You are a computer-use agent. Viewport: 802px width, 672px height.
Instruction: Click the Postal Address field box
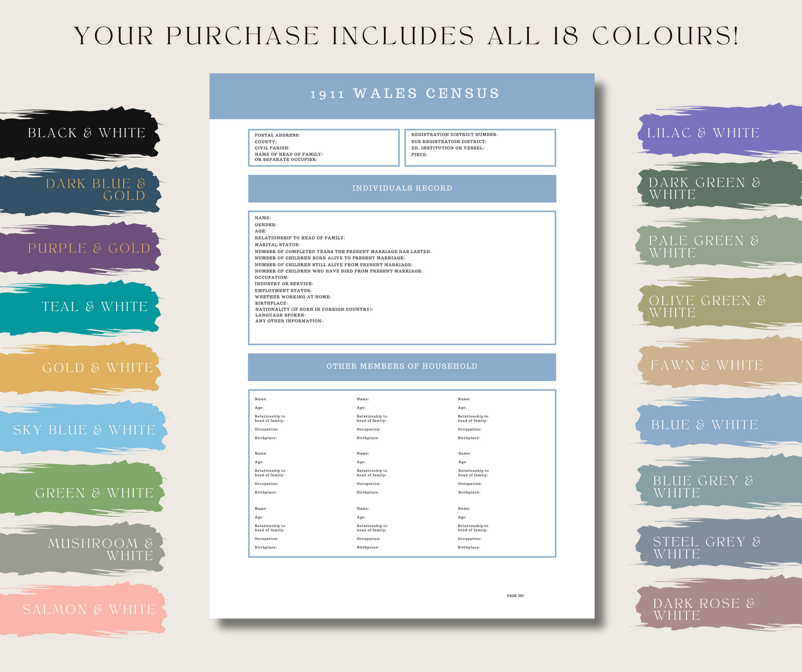pyautogui.click(x=324, y=148)
